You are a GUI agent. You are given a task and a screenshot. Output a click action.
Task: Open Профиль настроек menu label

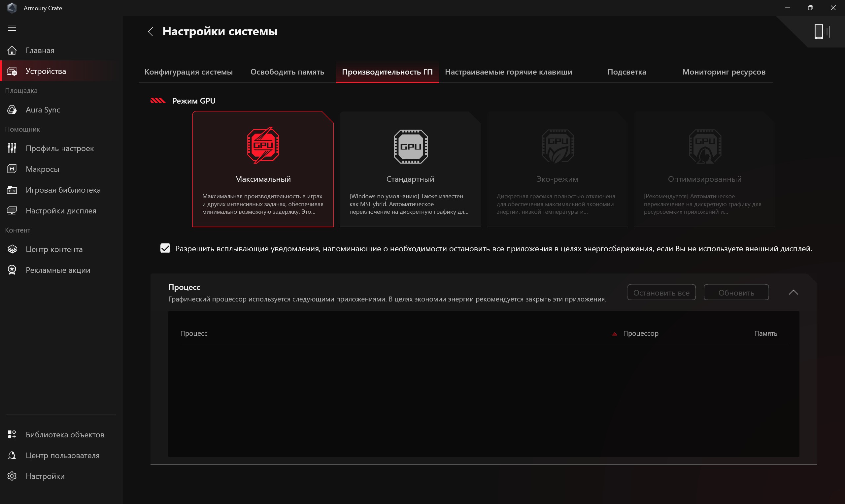point(60,148)
